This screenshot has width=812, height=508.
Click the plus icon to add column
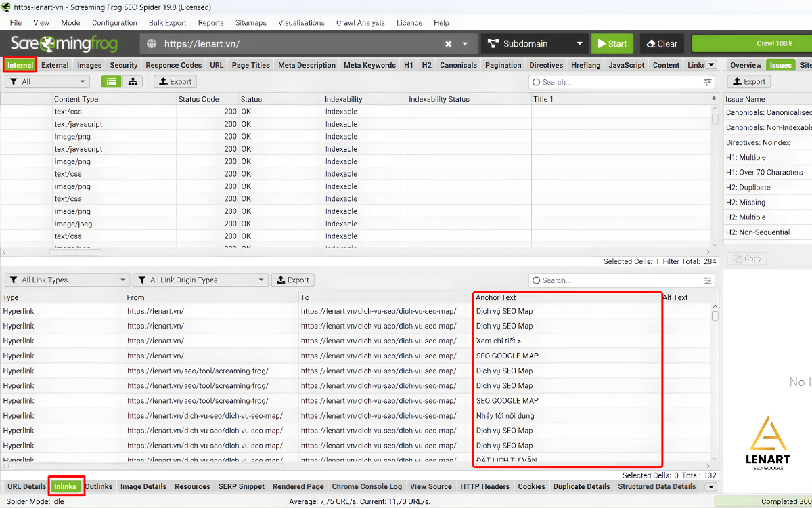[714, 99]
